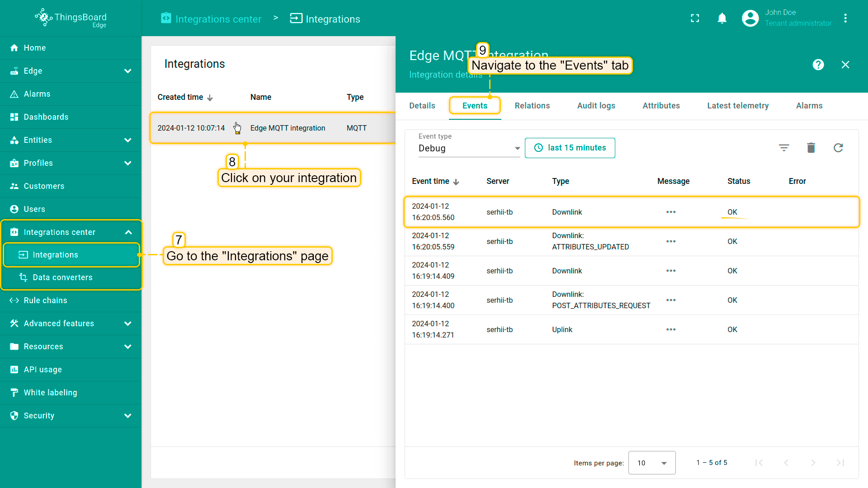Open message details for Uplink event
Image resolution: width=868 pixels, height=488 pixels.
click(x=671, y=330)
